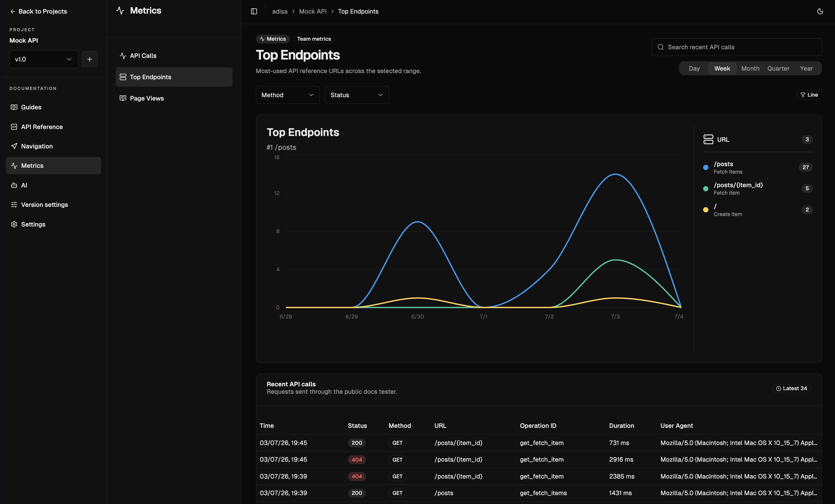Go to Mock API in breadcrumb

point(313,12)
